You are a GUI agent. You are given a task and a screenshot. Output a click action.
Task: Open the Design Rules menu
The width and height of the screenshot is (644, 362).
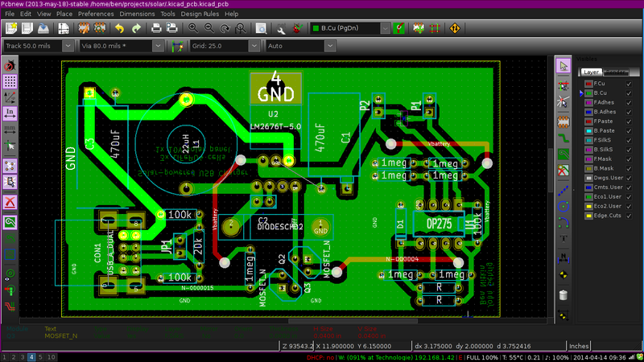click(200, 14)
